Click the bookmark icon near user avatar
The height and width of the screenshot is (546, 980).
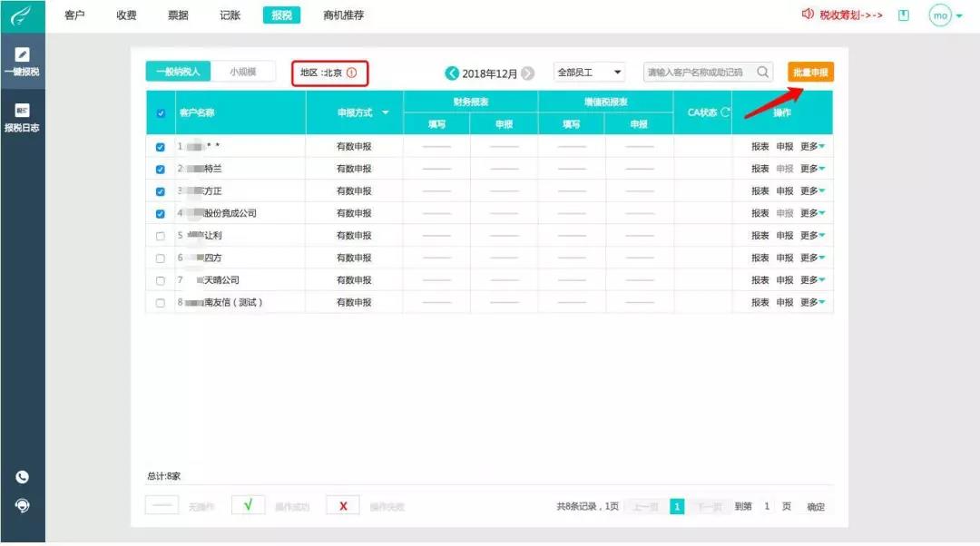coord(904,15)
